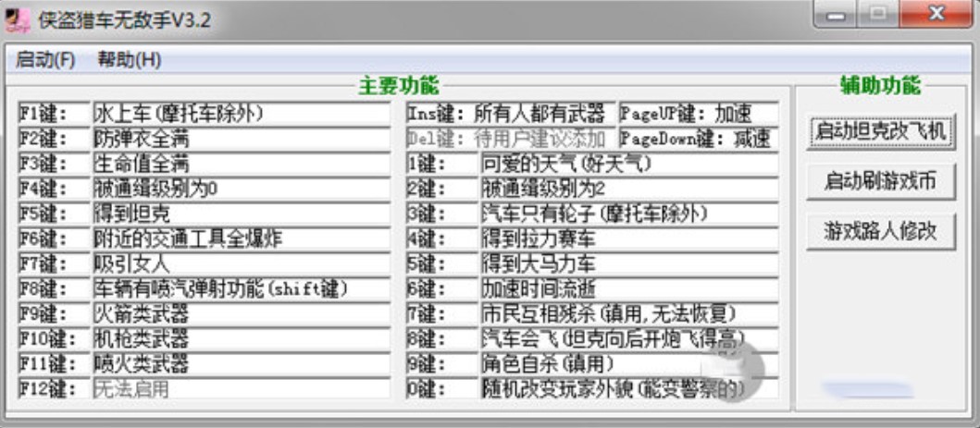Click the 吸引女人 entry

click(x=242, y=263)
